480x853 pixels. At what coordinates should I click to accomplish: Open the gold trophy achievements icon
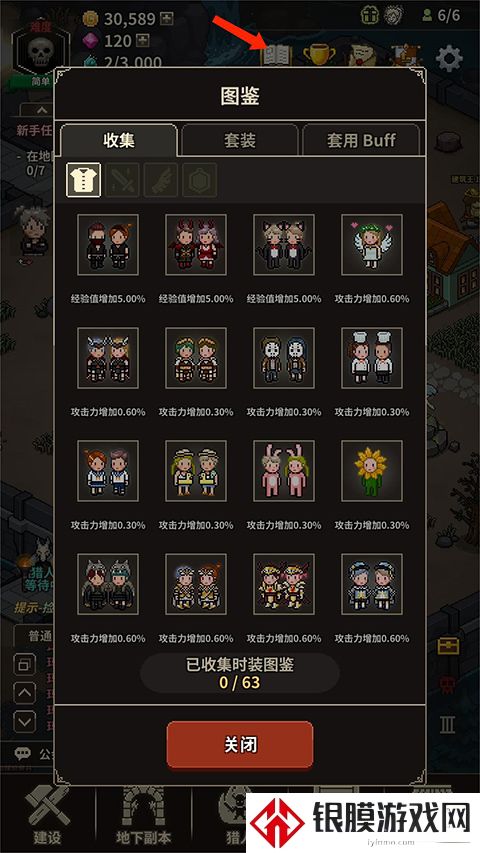tap(319, 55)
